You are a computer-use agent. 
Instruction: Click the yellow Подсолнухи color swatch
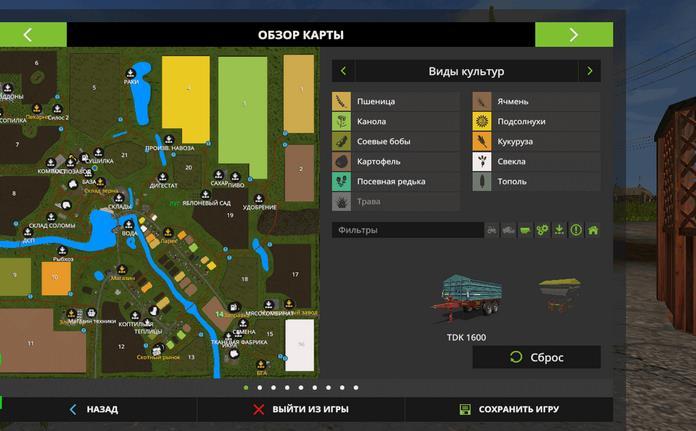pos(482,121)
